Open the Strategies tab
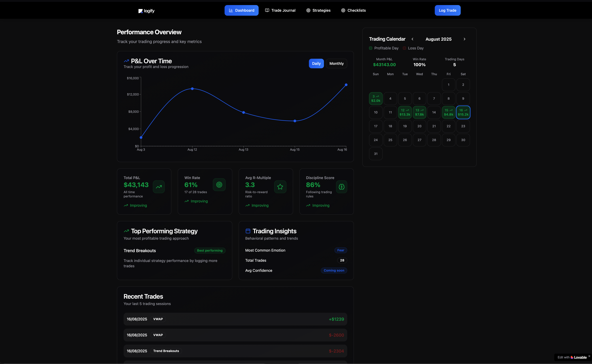The width and height of the screenshot is (592, 364). point(318,10)
